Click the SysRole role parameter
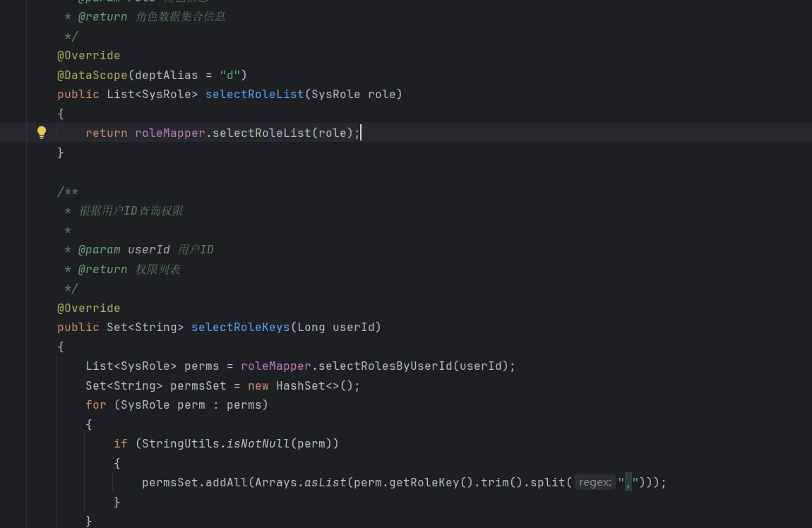812x528 pixels. pos(353,94)
